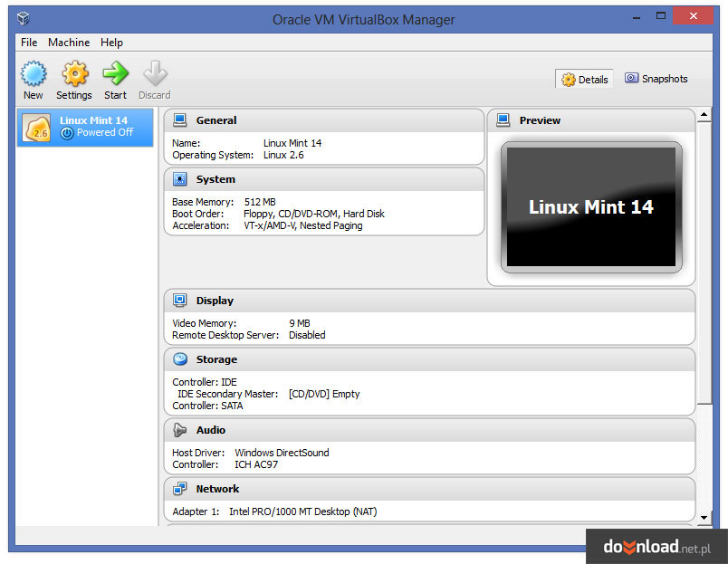Screen dimensions: 728x564
Task: Click the Audio section speaker icon
Action: point(179,430)
